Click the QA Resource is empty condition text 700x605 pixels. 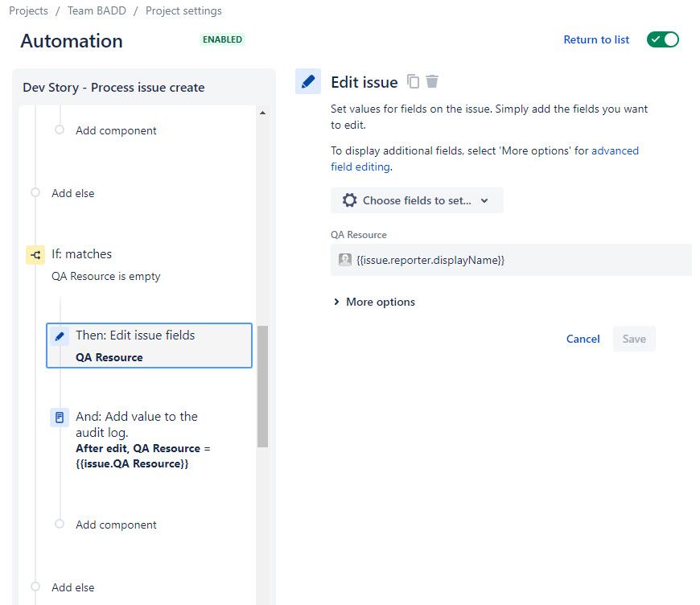[x=105, y=277]
